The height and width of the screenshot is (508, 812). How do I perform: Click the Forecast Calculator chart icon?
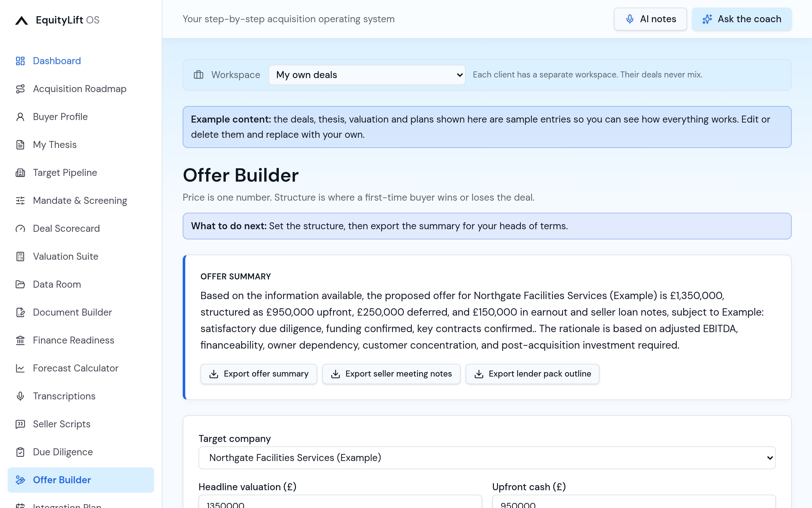coord(20,368)
